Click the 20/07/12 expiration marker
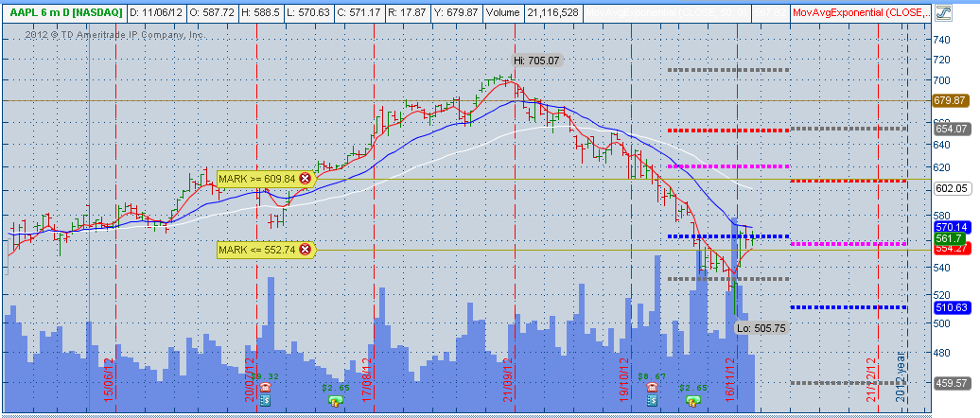The width and height of the screenshot is (980, 418). pos(251,380)
